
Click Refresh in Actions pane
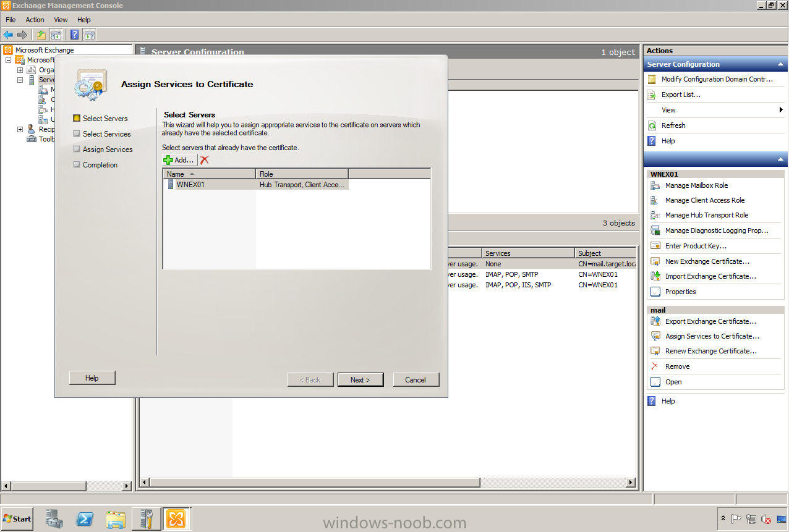point(673,125)
